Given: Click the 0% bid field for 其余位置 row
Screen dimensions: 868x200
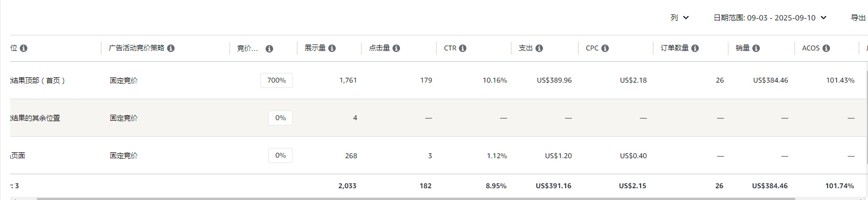Looking at the screenshot, I should 281,118.
